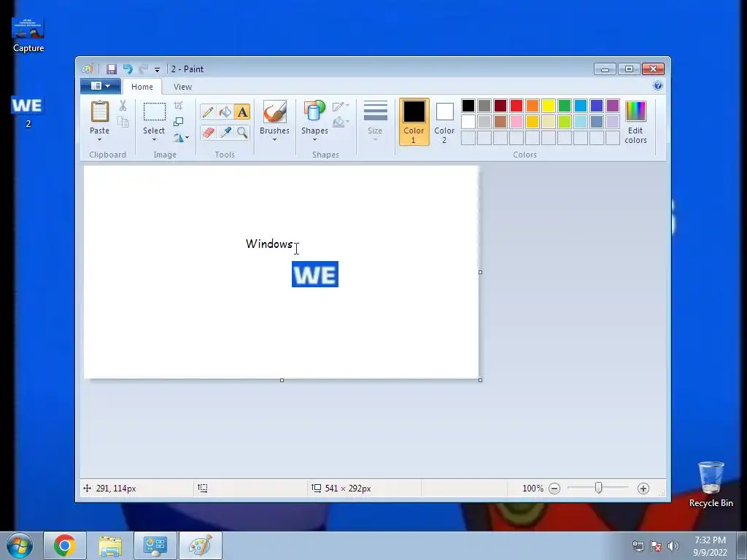Screen dimensions: 747x560
Task: Select the Magnifier tool
Action: [242, 133]
